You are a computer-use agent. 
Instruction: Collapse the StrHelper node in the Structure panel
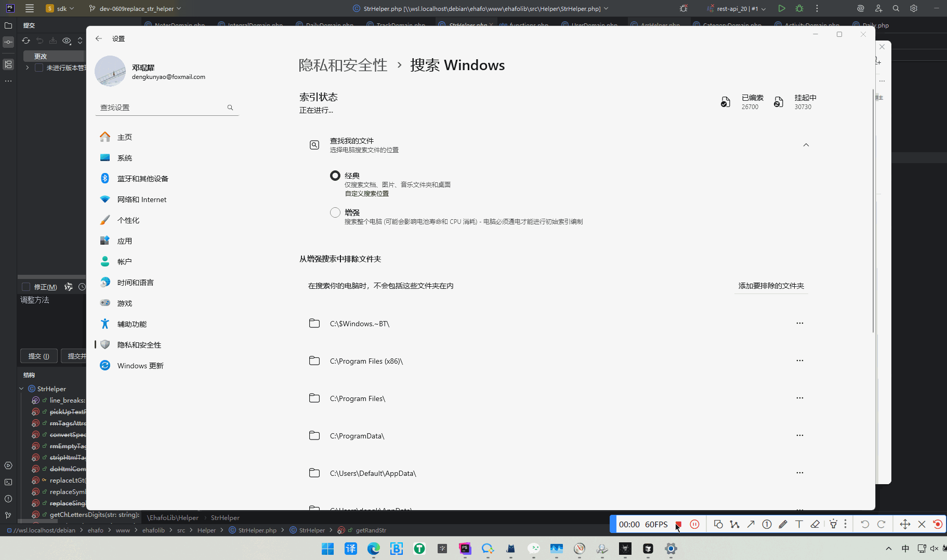21,388
